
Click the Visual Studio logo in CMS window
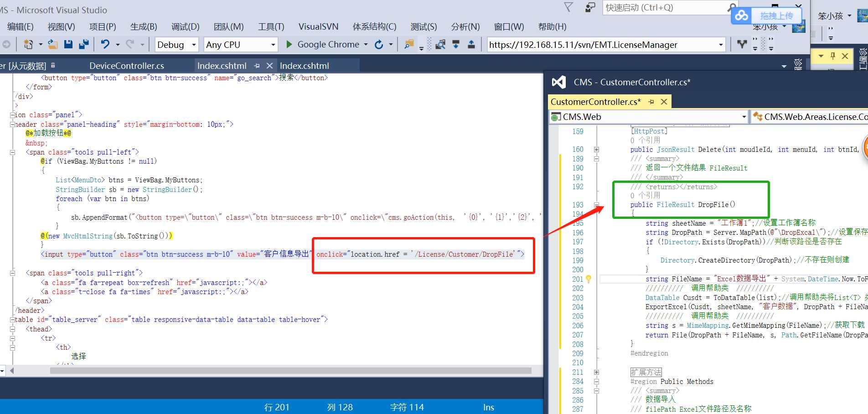[559, 82]
